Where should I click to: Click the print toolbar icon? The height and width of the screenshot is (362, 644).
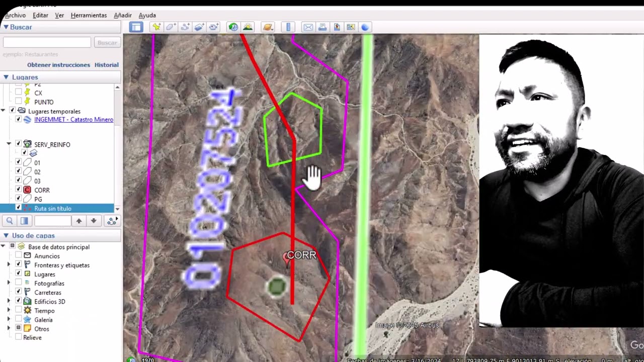tap(323, 27)
